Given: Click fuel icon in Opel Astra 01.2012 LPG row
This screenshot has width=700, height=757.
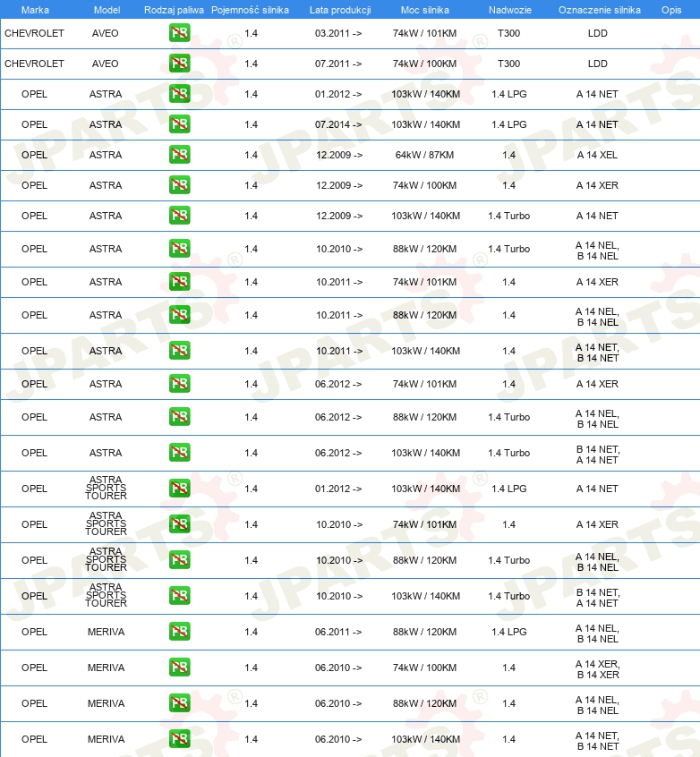Looking at the screenshot, I should click(179, 94).
